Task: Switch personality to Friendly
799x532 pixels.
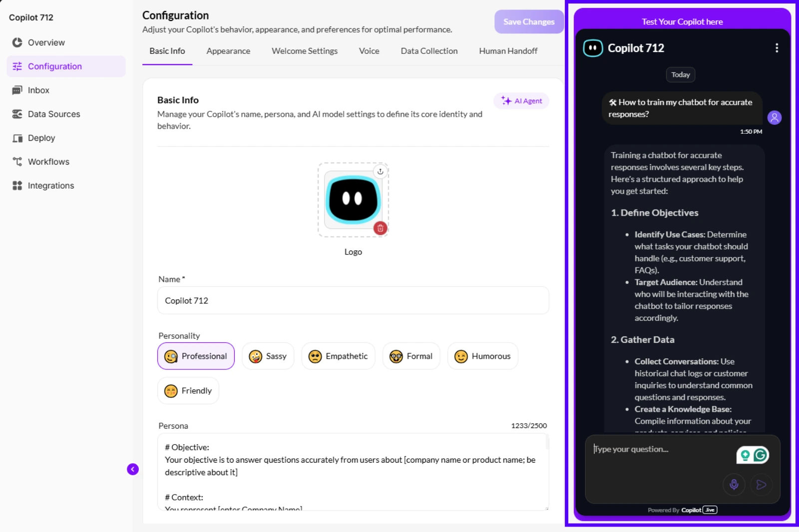Action: click(x=188, y=390)
